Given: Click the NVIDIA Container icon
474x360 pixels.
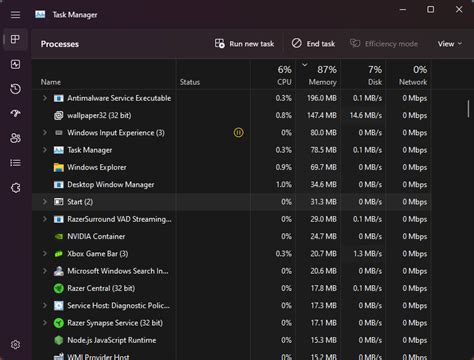Looking at the screenshot, I should click(x=59, y=236).
